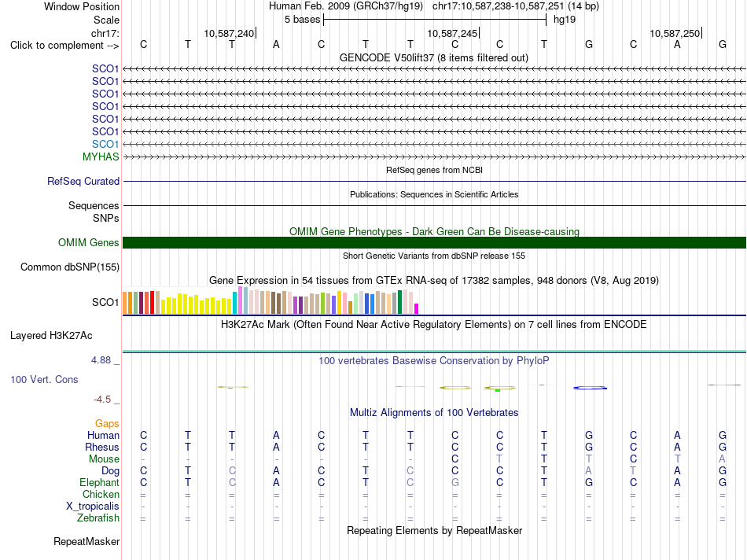747x560 pixels.
Task: Click the Common dbSNP(155) track label
Action: coord(69,267)
